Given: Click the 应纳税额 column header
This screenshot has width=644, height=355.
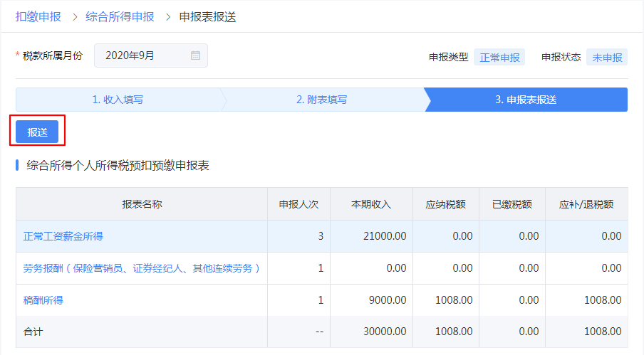Looking at the screenshot, I should 445,204.
